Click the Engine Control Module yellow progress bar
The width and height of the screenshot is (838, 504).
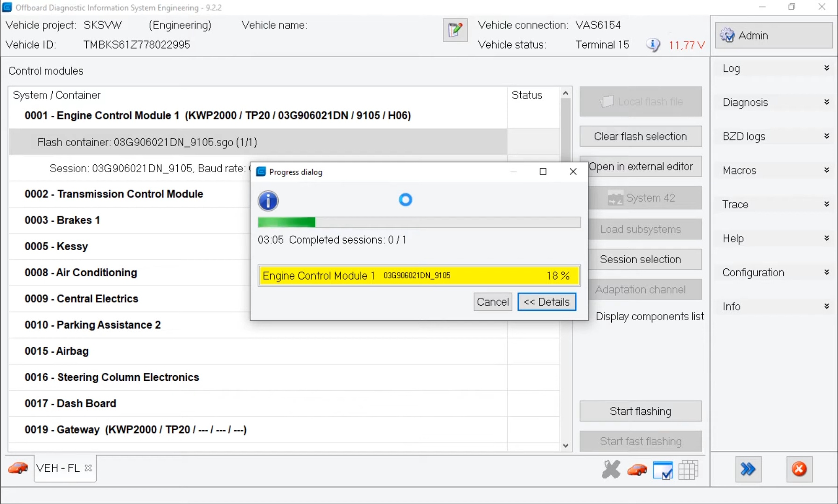(418, 275)
